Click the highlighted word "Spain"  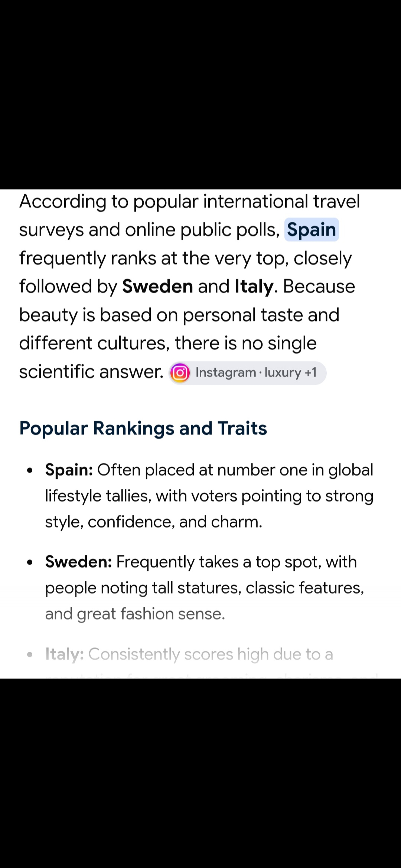[x=312, y=230]
